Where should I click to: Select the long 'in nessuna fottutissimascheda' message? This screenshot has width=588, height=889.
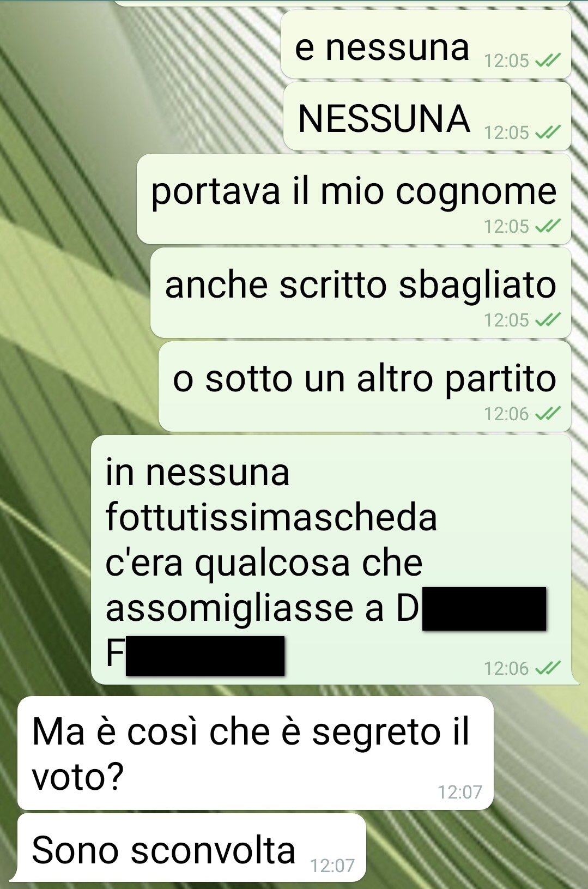331,560
